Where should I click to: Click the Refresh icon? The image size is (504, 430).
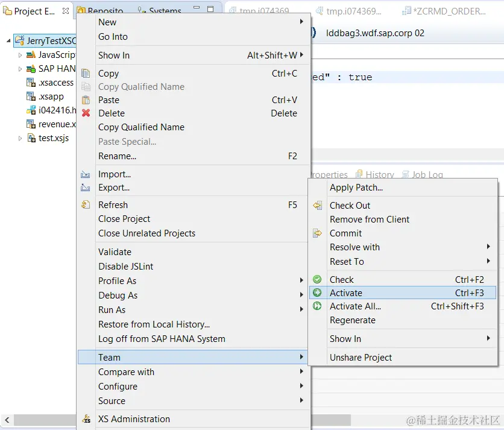point(86,204)
